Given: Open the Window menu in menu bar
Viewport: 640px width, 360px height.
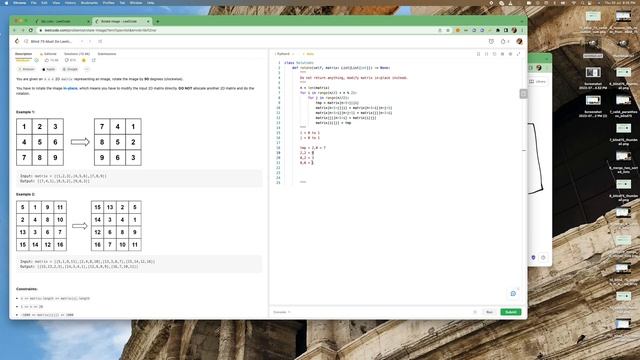Looking at the screenshot, I should [x=136, y=2].
